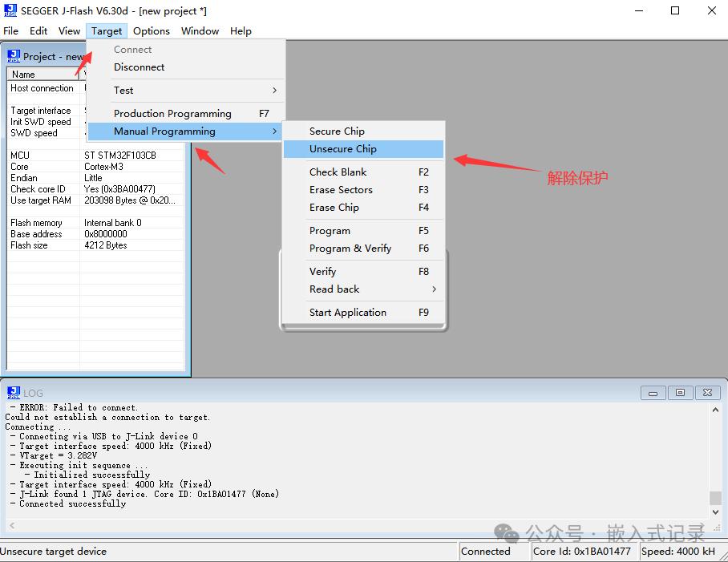Choose Erase Sectors (F3)

point(363,190)
